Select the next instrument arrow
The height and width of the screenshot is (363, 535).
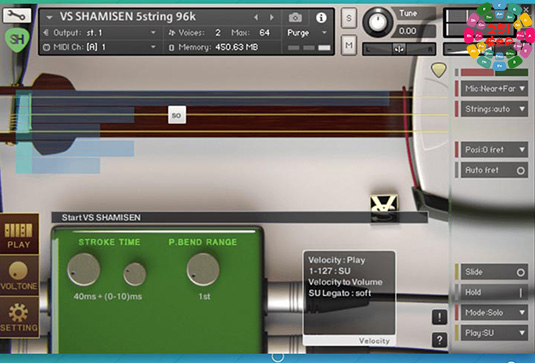272,17
